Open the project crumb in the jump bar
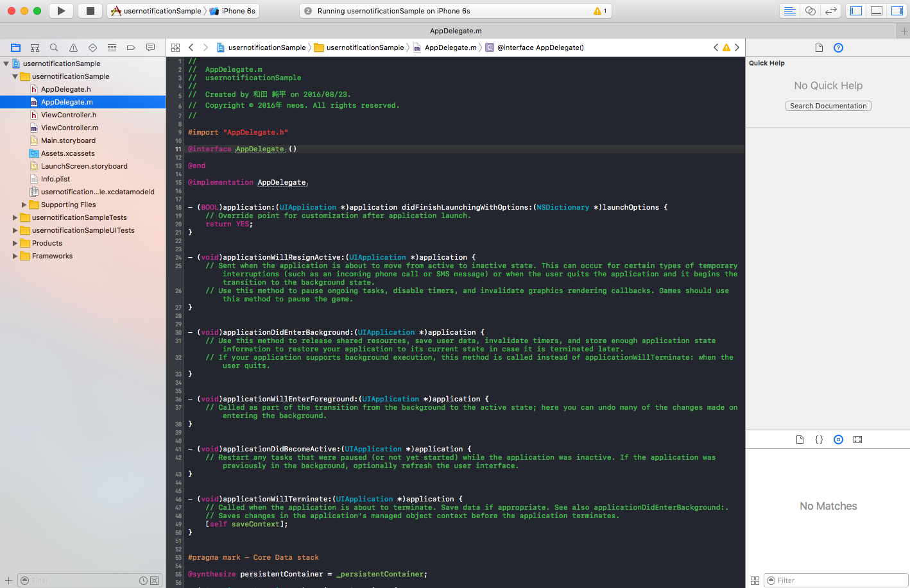The image size is (910, 588). pyautogui.click(x=262, y=47)
